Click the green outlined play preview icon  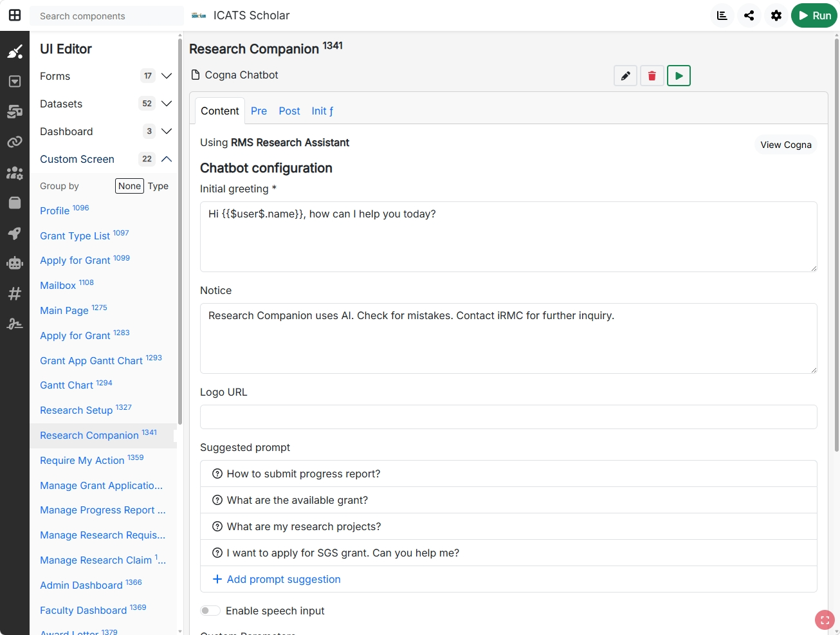[x=679, y=76]
